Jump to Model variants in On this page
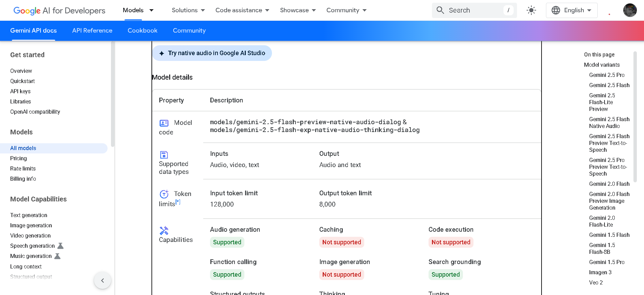 [602, 65]
